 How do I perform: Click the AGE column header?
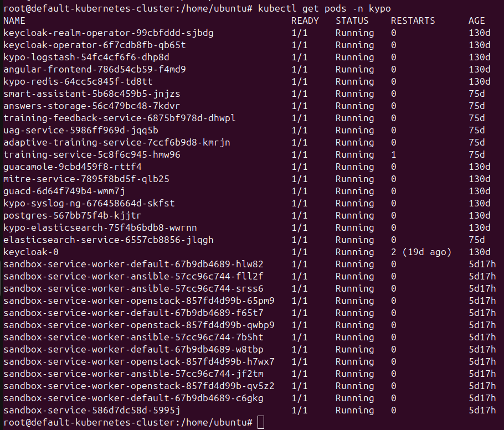click(x=477, y=21)
